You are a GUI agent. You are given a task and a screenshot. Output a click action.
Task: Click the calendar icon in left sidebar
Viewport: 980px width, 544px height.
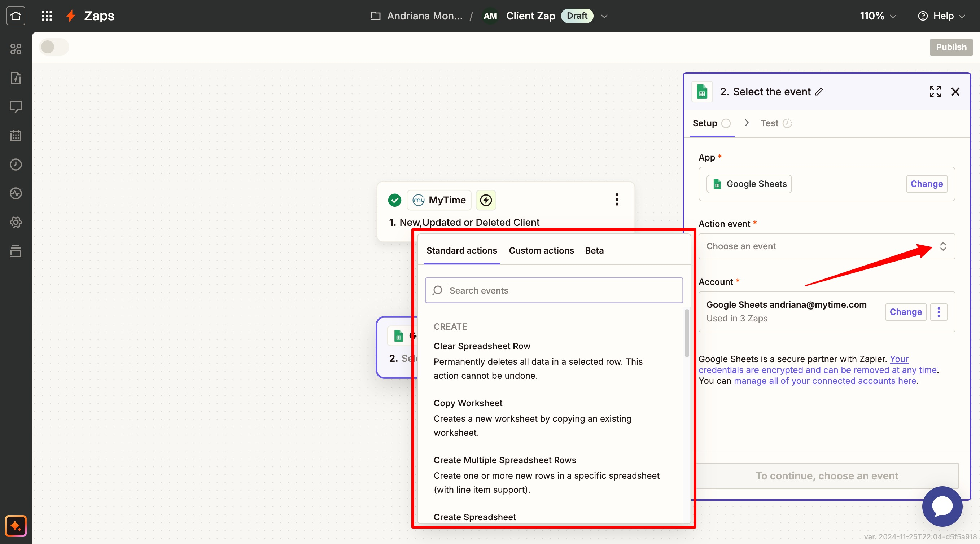click(x=16, y=135)
